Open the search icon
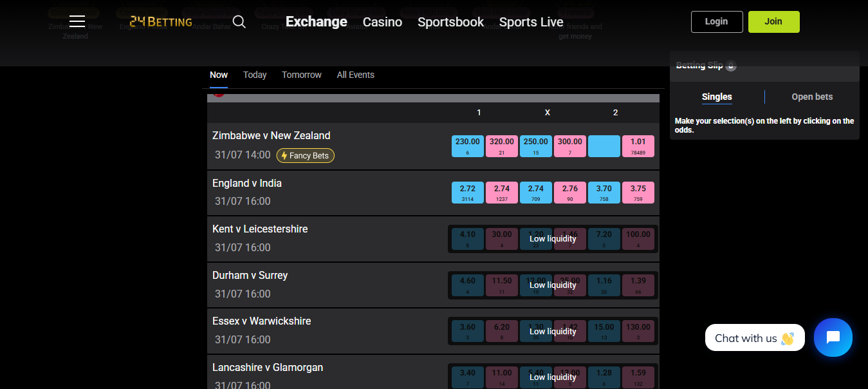The height and width of the screenshot is (389, 868). (239, 21)
